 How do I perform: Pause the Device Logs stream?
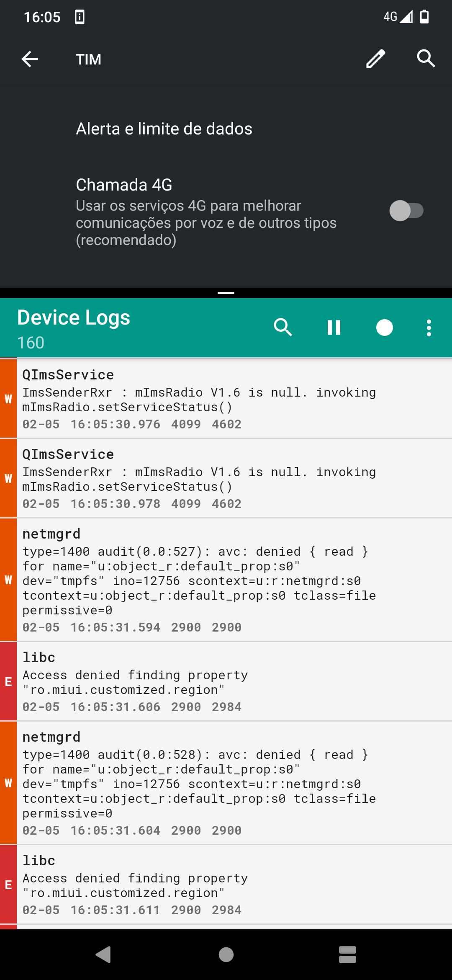(x=334, y=327)
